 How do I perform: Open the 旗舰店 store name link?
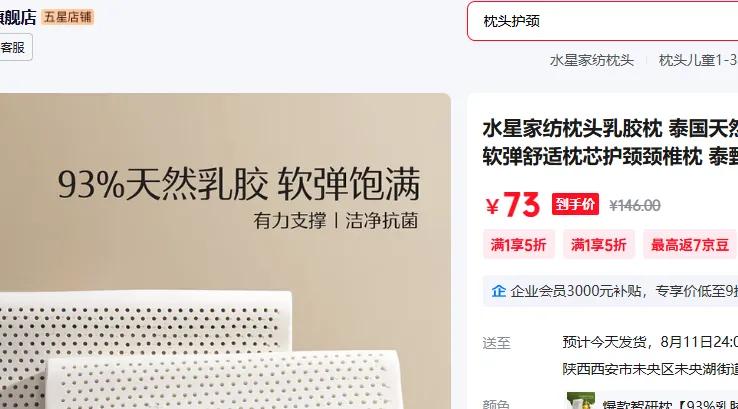point(18,17)
